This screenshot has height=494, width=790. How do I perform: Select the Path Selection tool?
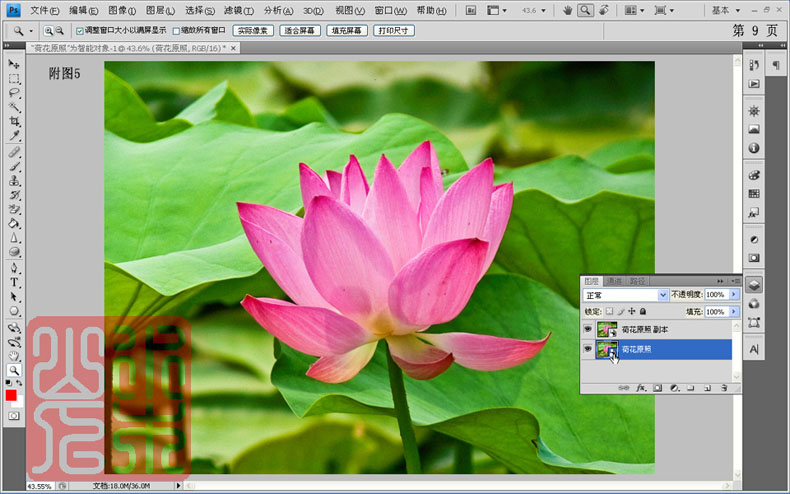pyautogui.click(x=14, y=296)
